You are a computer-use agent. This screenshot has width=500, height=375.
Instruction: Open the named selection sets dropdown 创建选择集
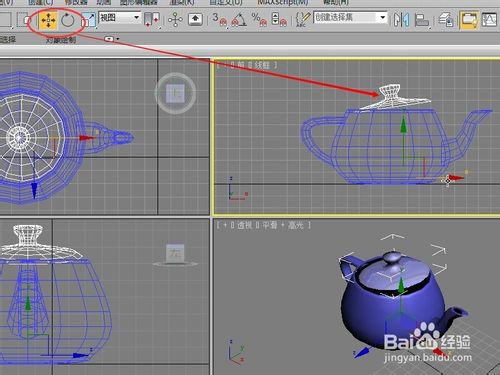pos(350,17)
